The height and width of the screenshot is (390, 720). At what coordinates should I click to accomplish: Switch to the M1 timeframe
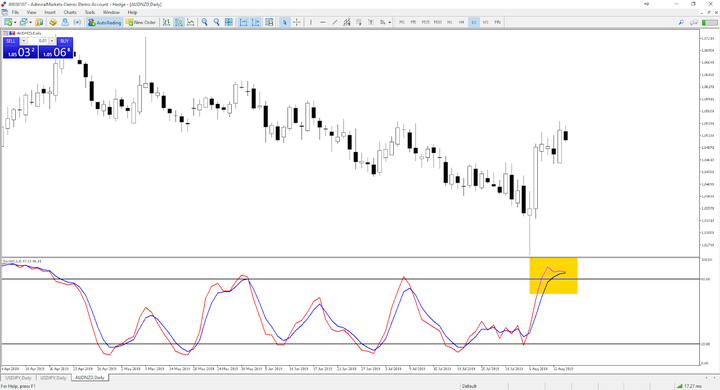[402, 22]
